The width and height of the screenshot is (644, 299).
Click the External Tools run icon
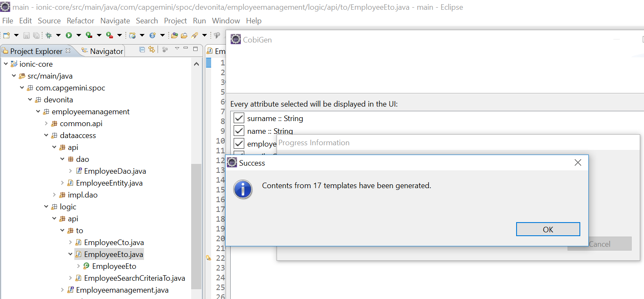point(109,35)
